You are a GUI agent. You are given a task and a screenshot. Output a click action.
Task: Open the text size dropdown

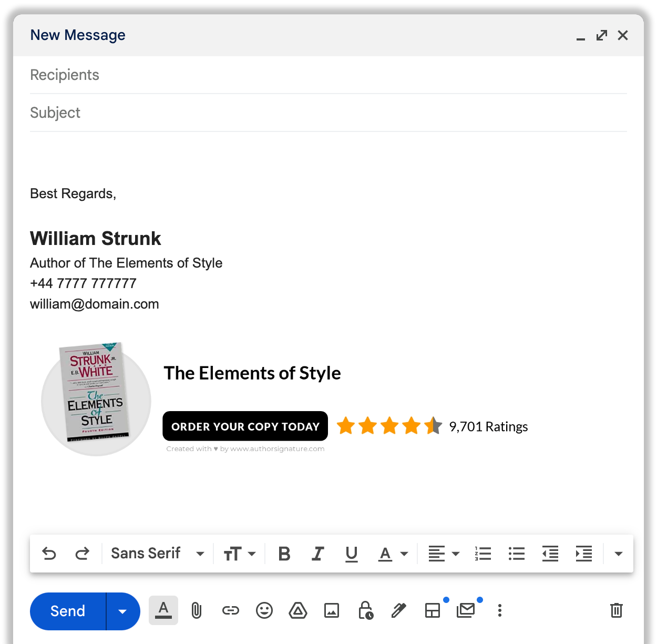240,554
